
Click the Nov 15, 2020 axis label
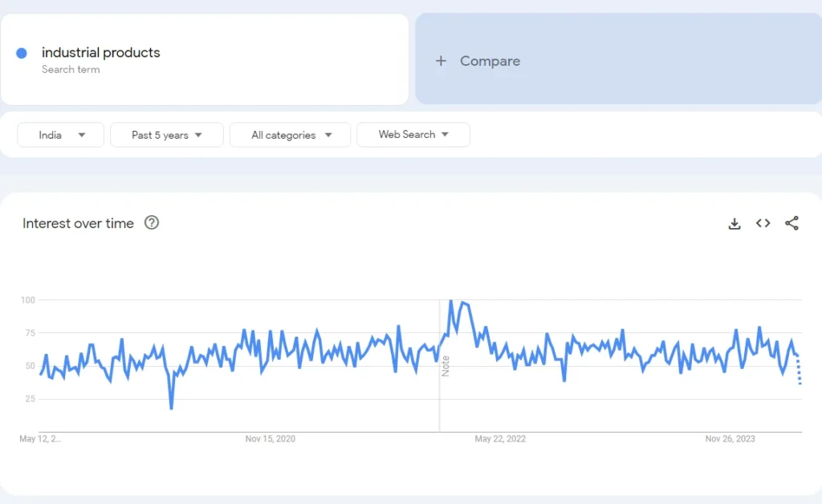coord(271,439)
